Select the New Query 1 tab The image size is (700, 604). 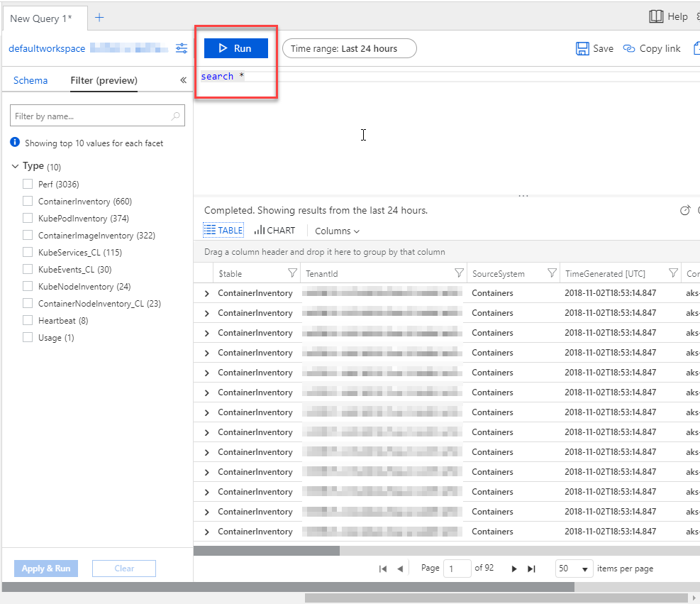point(41,18)
